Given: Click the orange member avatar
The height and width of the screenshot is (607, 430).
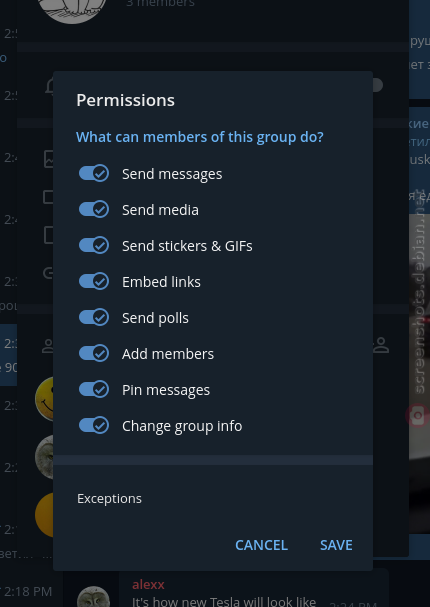Looking at the screenshot, I should pyautogui.click(x=44, y=515).
